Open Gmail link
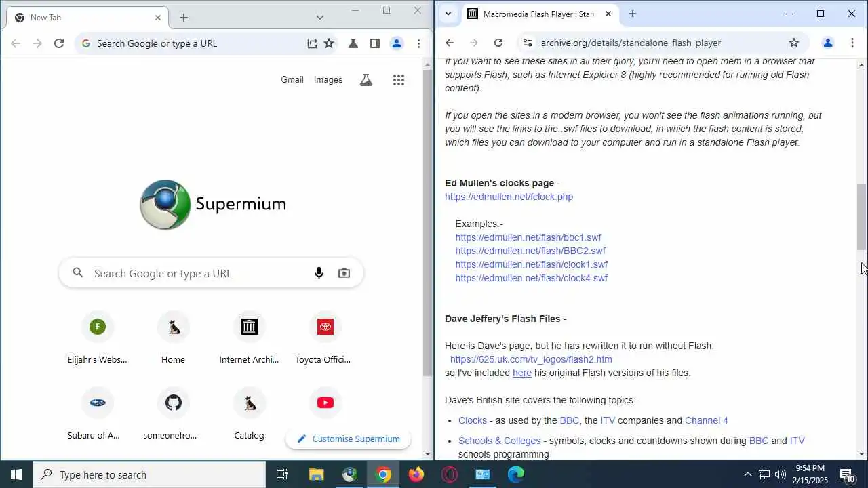This screenshot has height=488, width=868. pos(292,80)
